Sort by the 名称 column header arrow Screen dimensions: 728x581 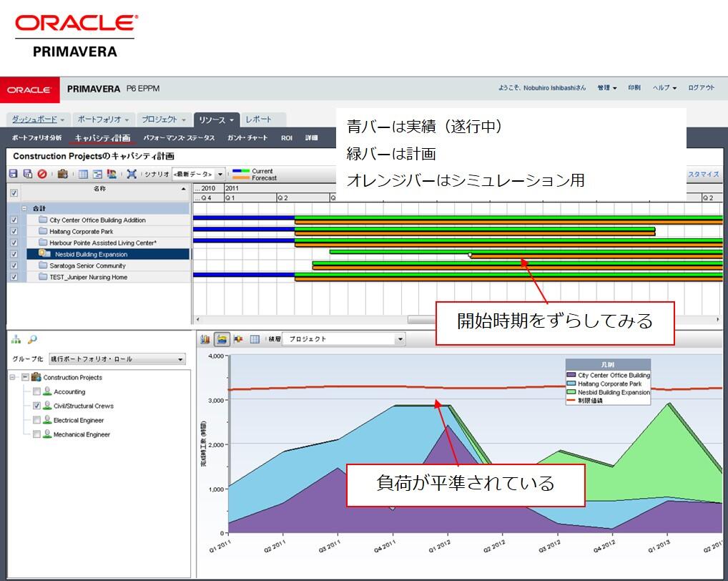pyautogui.click(x=183, y=189)
